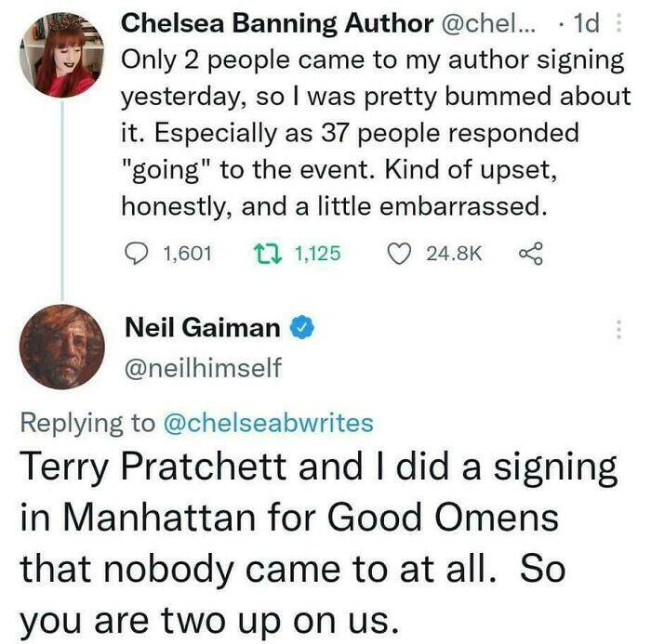Click the Neil Gaiman display name
The height and width of the screenshot is (644, 651).
point(201,328)
